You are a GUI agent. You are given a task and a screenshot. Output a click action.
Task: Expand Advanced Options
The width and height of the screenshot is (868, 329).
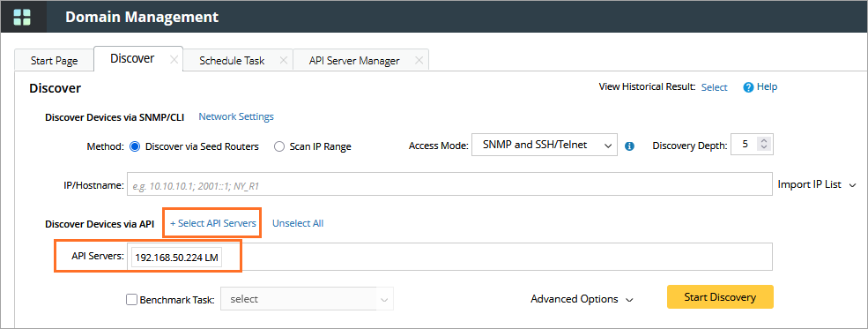(x=582, y=299)
